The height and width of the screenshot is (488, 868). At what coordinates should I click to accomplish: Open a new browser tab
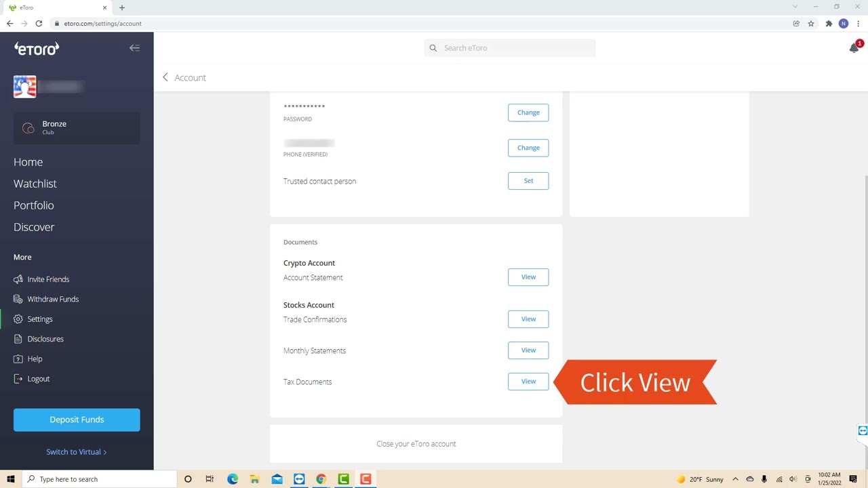click(x=122, y=7)
